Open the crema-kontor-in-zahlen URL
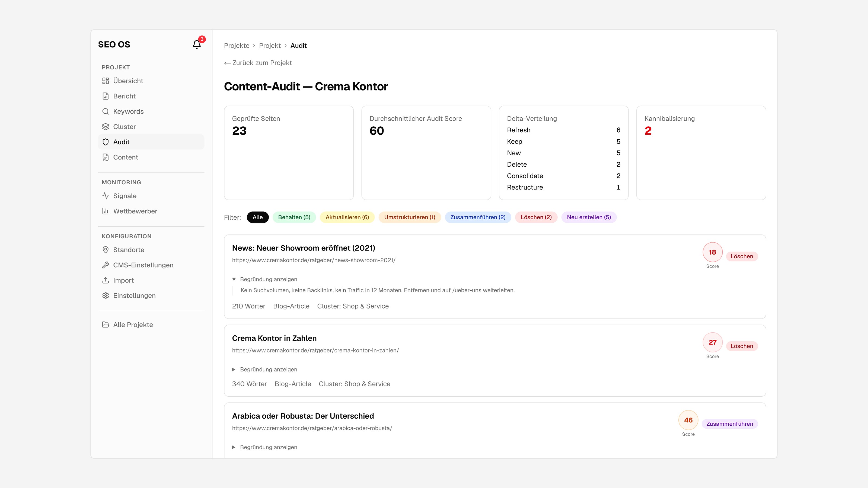This screenshot has width=868, height=488. click(315, 351)
